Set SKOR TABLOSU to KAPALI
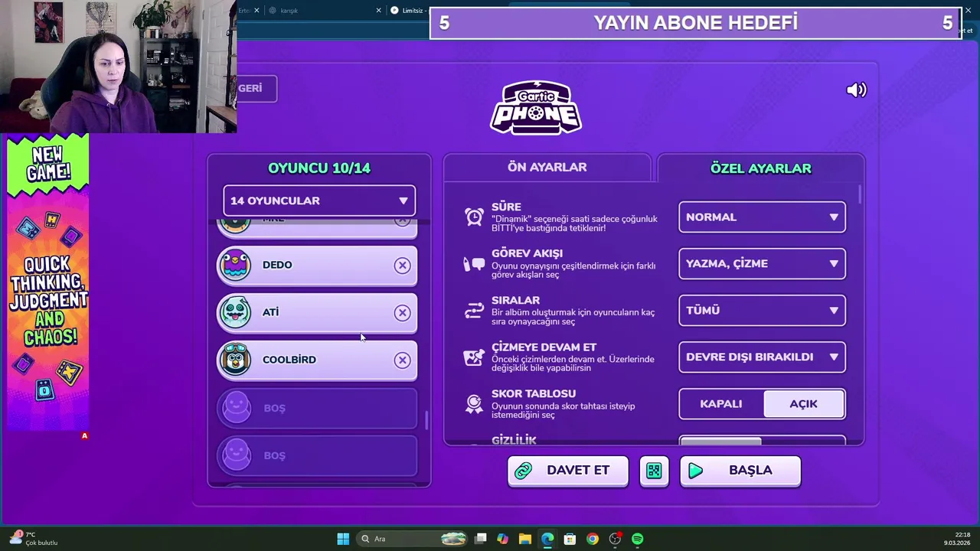 (720, 404)
